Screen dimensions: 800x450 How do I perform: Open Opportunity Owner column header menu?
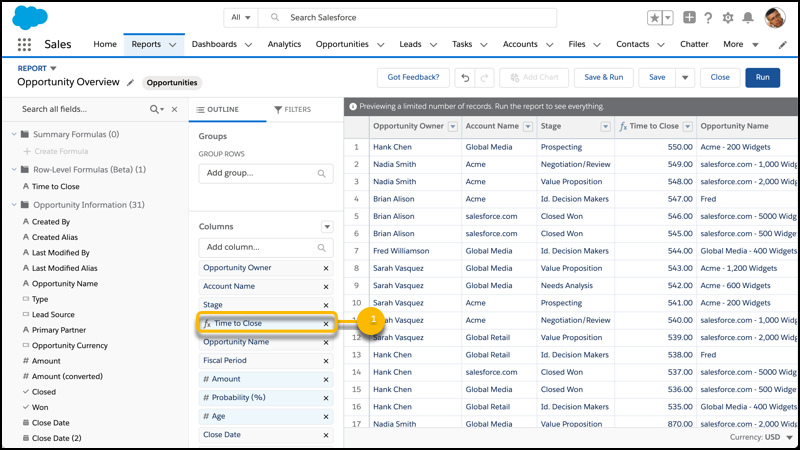coord(453,127)
